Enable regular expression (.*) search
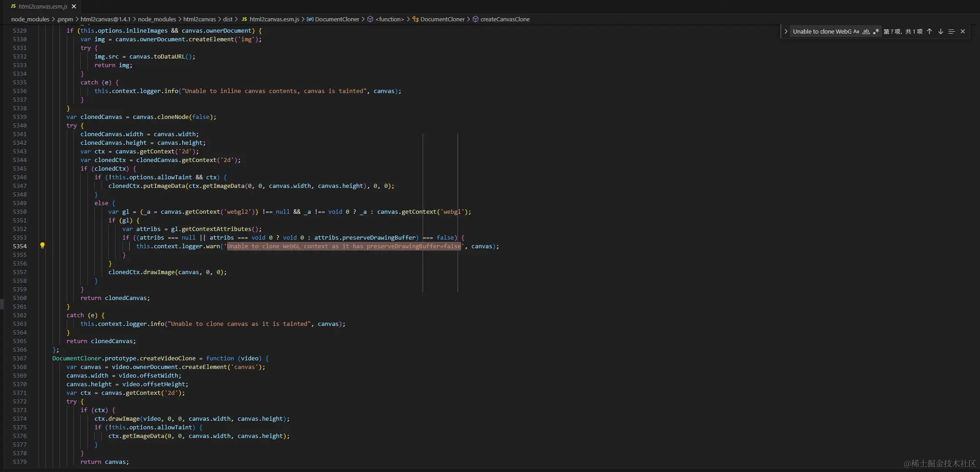The height and width of the screenshot is (472, 980). 876,31
